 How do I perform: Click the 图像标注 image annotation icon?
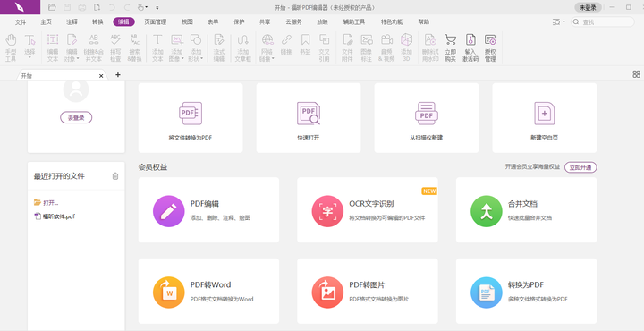[x=367, y=40]
